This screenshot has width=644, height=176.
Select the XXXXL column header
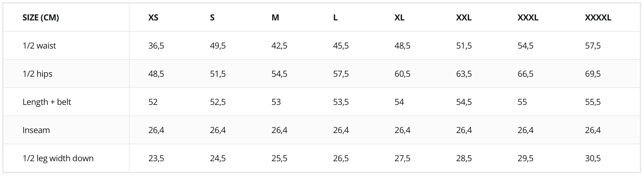(x=598, y=18)
